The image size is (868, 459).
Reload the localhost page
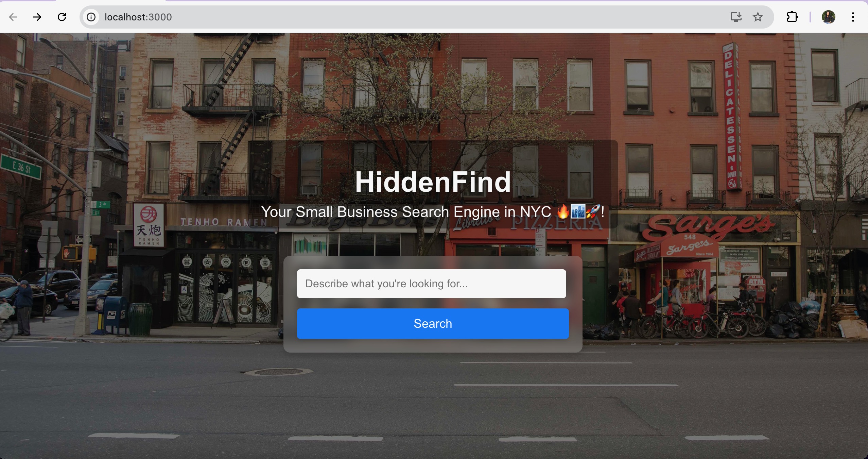click(62, 17)
